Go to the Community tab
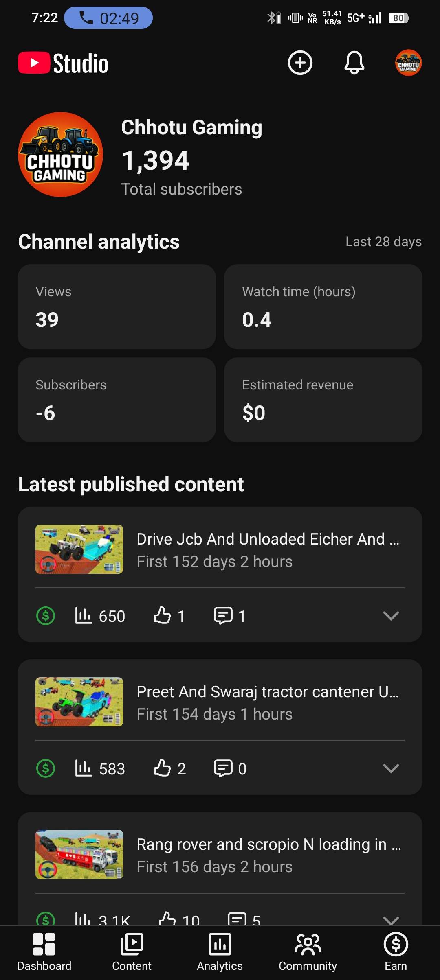The width and height of the screenshot is (440, 980). click(x=308, y=952)
